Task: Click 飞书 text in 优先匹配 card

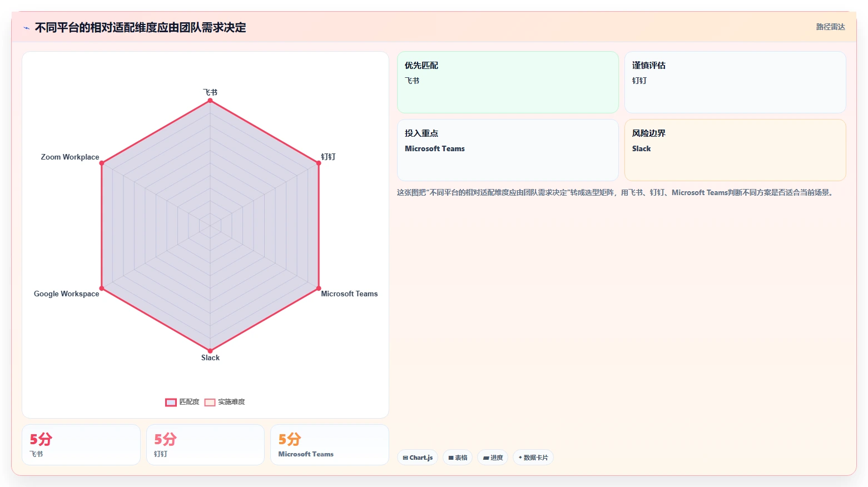Action: [412, 81]
